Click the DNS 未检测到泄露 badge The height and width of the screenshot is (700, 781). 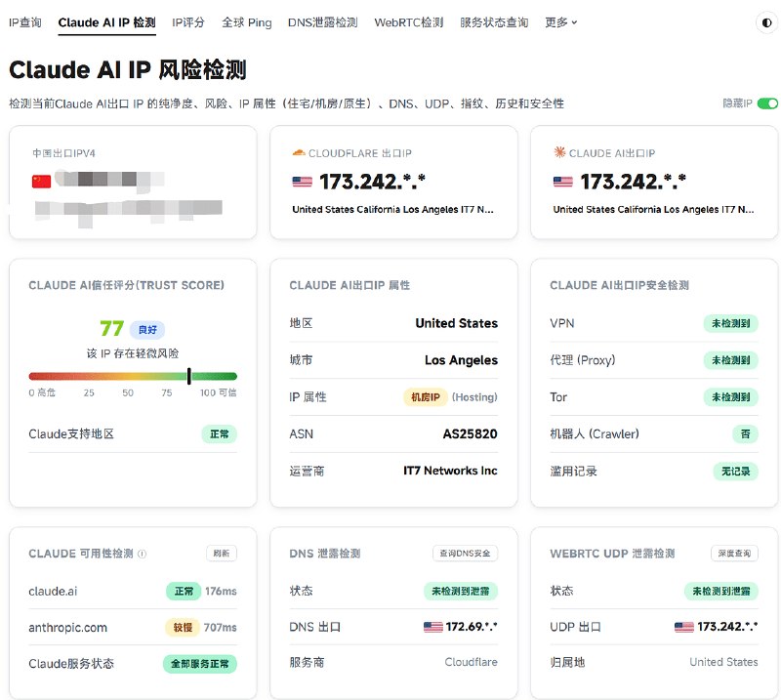click(x=460, y=591)
